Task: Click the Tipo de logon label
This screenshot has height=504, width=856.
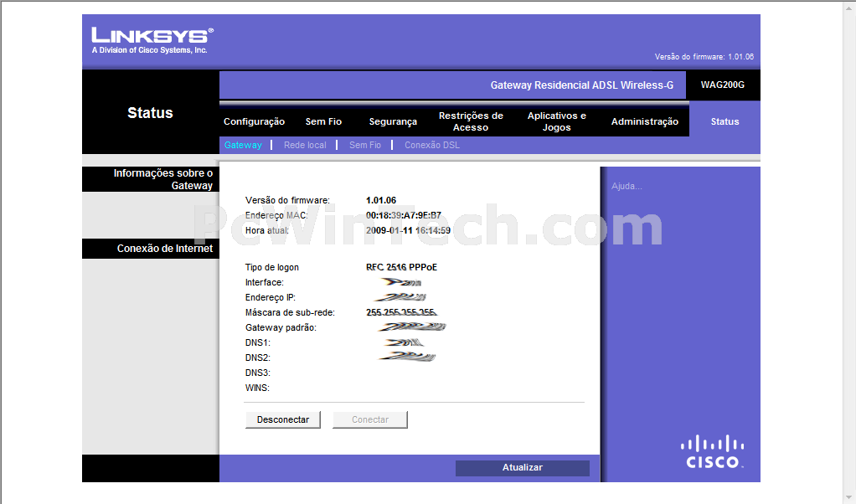Action: 272,267
